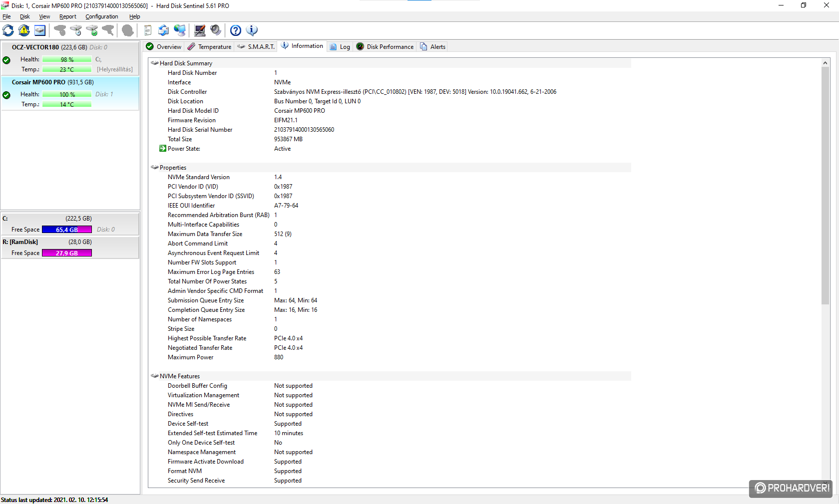The height and width of the screenshot is (504, 839).
Task: Click the Total Size value 953867 MB
Action: tap(288, 139)
